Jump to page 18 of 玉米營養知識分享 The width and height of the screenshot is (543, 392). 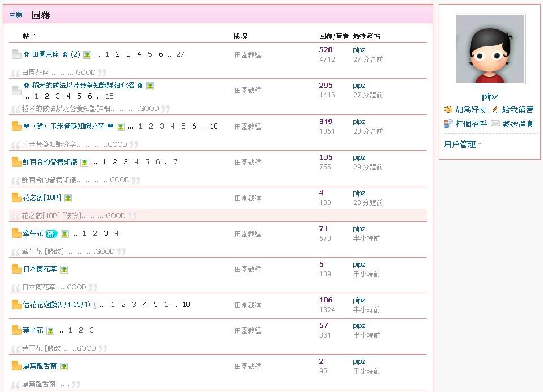[213, 126]
